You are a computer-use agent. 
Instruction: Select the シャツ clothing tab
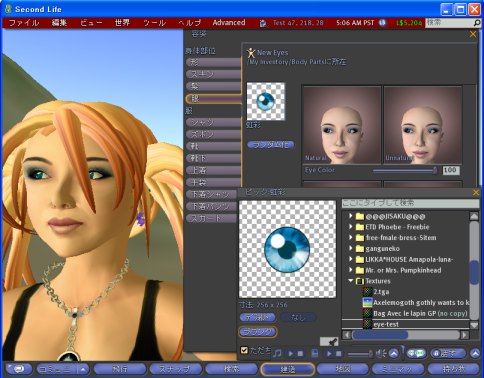tap(213, 122)
